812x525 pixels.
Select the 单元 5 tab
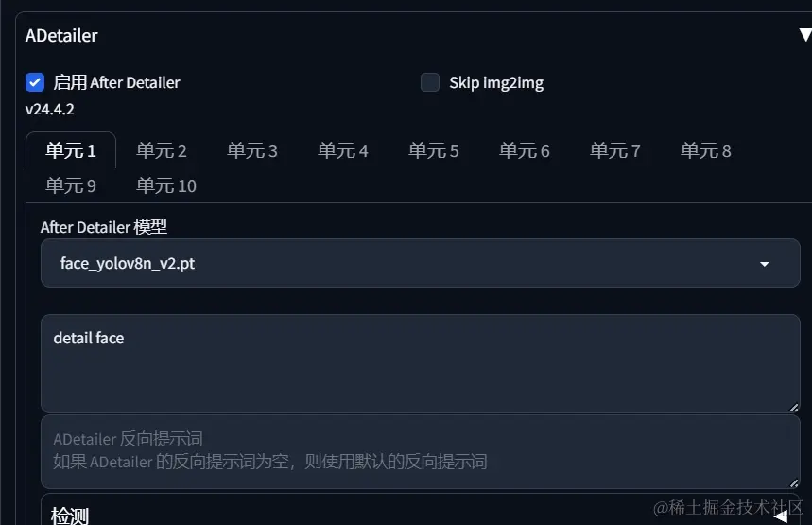tap(434, 150)
